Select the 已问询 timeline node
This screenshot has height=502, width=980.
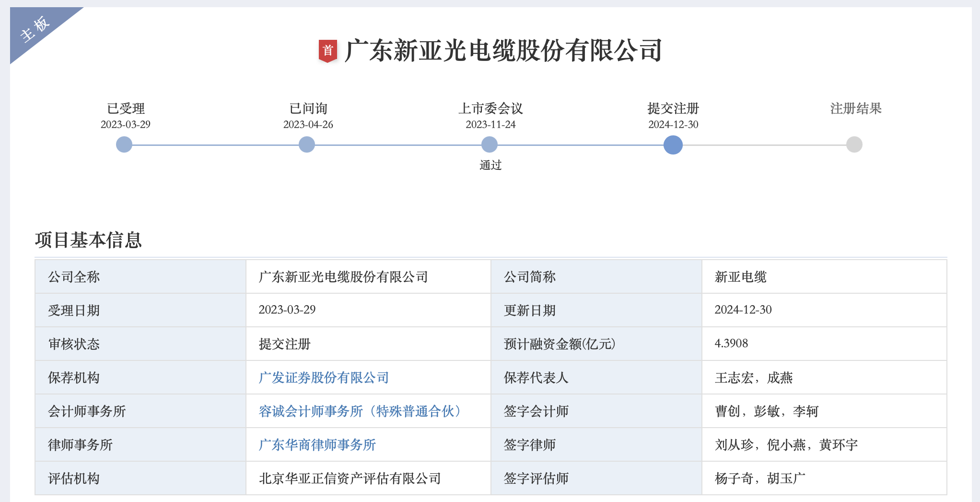307,144
